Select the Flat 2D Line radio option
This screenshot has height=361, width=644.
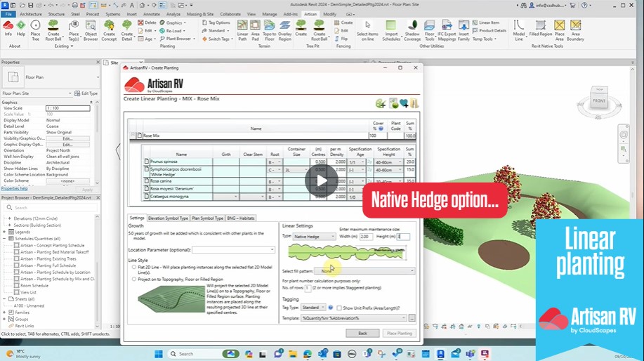tap(133, 267)
